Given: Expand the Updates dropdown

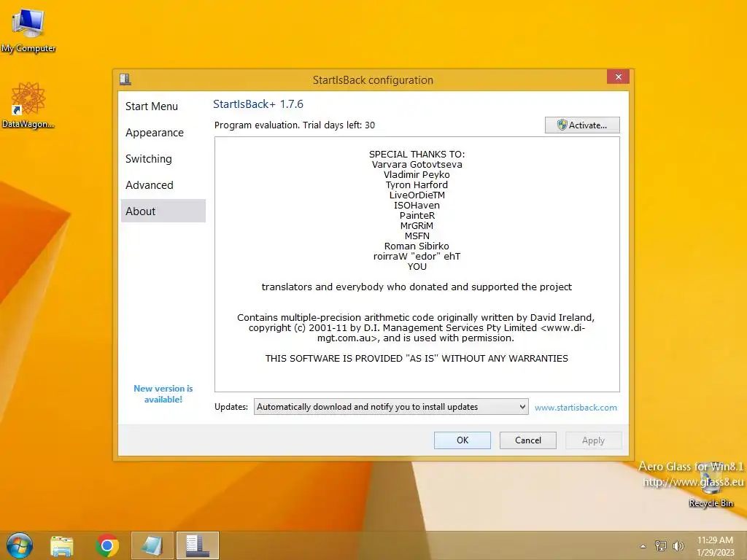Looking at the screenshot, I should point(391,407).
